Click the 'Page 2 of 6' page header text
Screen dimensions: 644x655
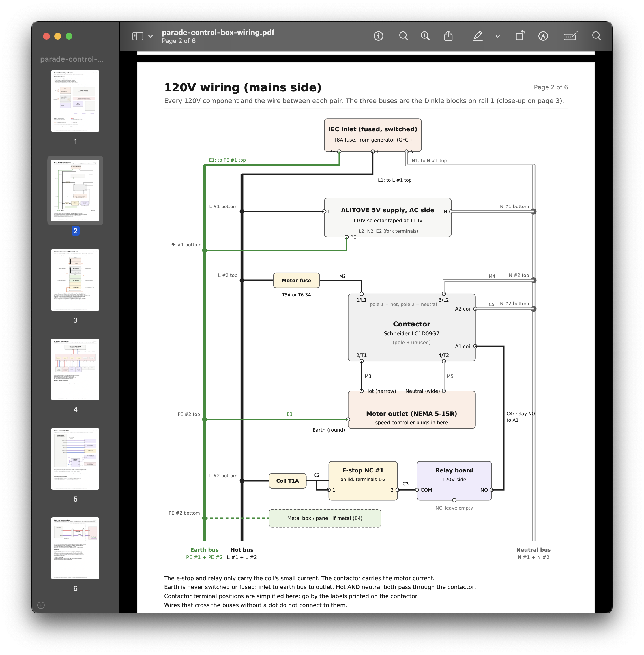pyautogui.click(x=551, y=87)
